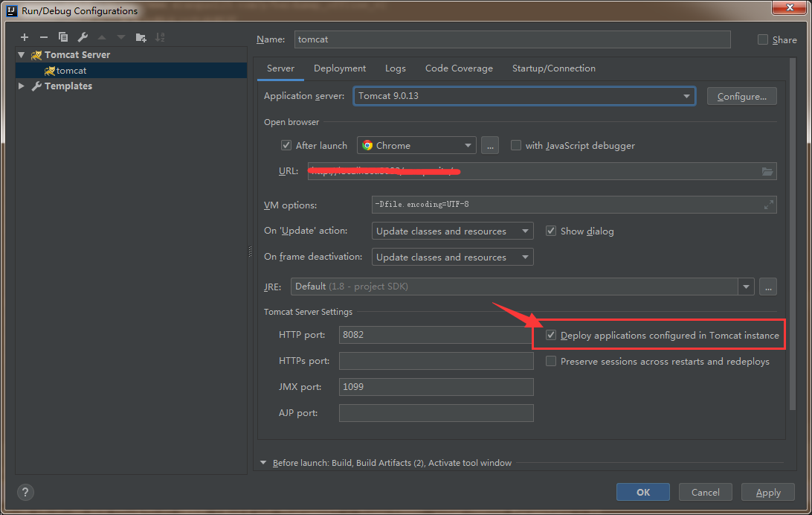Click the VM options field
Viewport: 812px width, 515px height.
coord(574,205)
